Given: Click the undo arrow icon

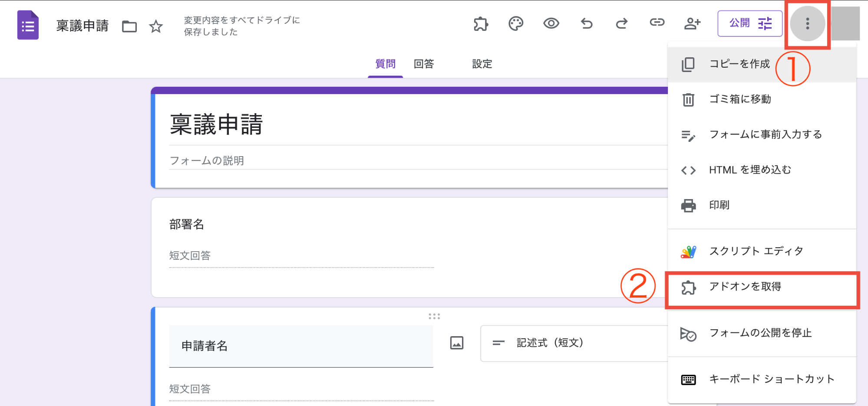Looking at the screenshot, I should (587, 23).
